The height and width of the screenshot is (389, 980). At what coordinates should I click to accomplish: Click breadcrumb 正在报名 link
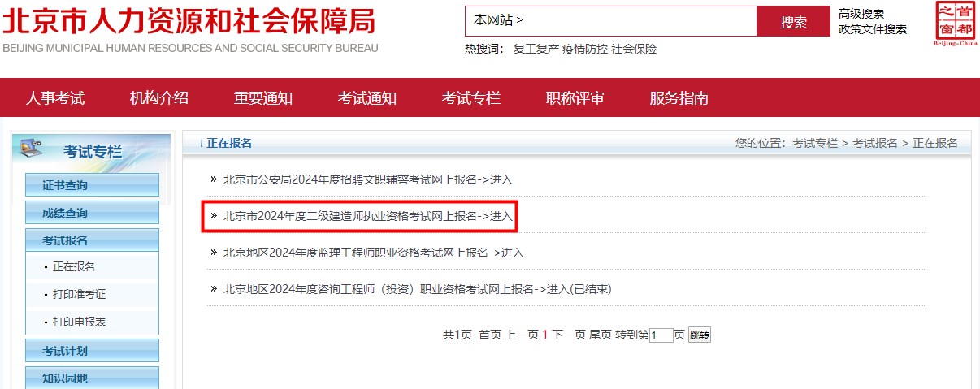click(x=935, y=143)
